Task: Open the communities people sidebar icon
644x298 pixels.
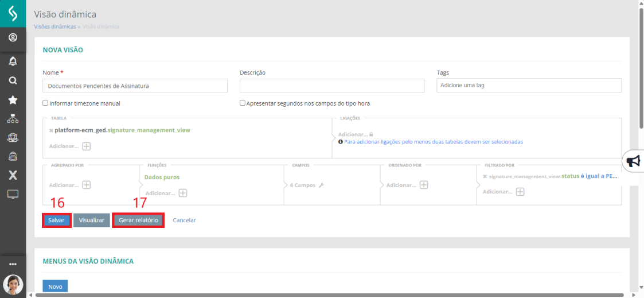Action: click(x=13, y=138)
